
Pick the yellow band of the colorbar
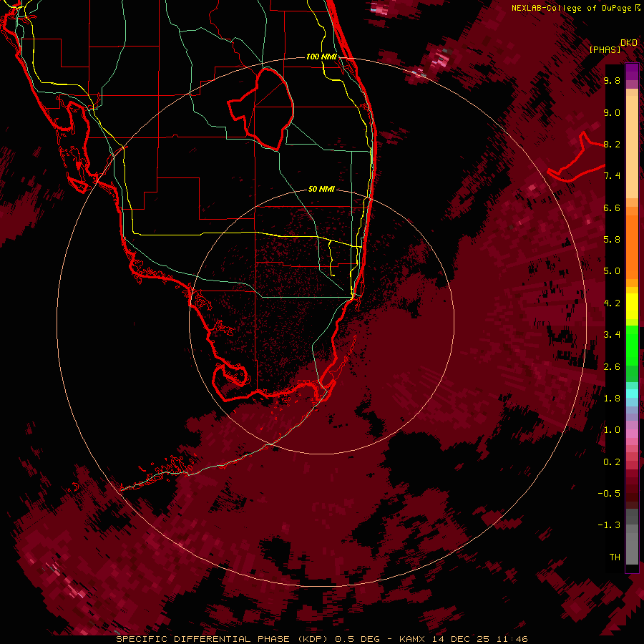(632, 306)
